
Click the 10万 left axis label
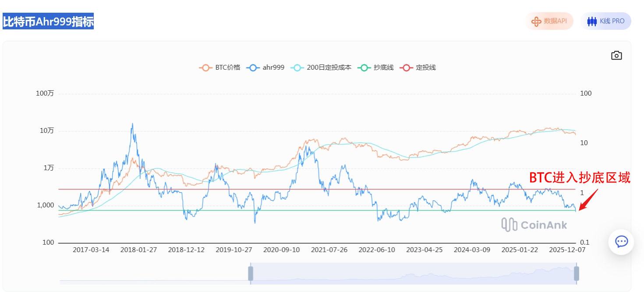click(47, 131)
